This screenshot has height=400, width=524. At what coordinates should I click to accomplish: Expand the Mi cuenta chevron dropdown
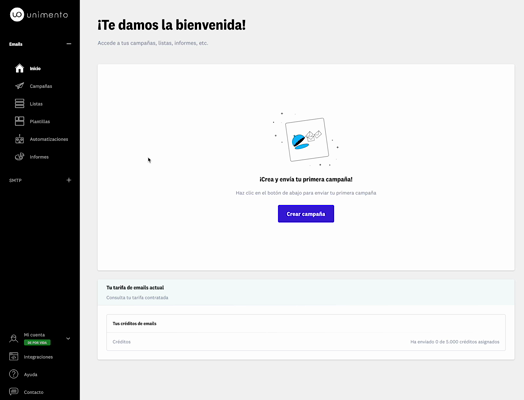[x=68, y=339]
